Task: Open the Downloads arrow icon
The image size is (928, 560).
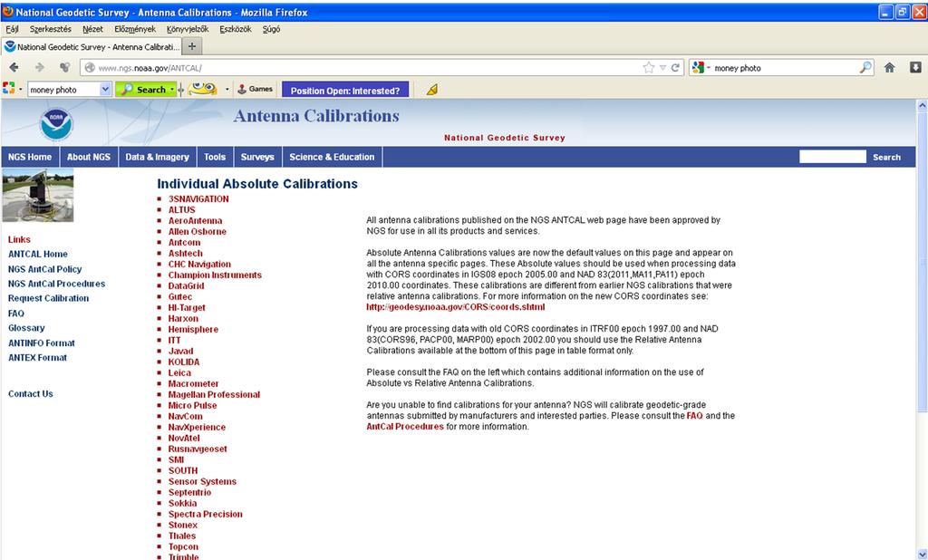Action: (x=915, y=67)
